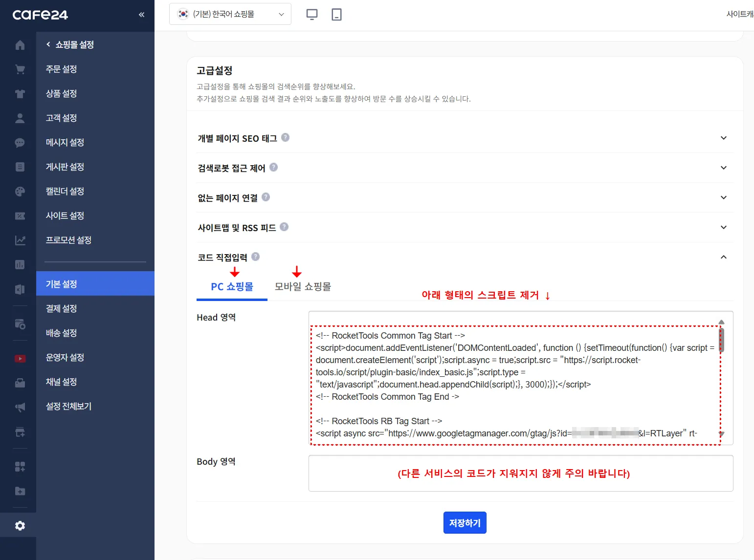The image size is (754, 560).
Task: Expand the 사이트맵 및 RSS 피드 section chevron
Action: [724, 227]
